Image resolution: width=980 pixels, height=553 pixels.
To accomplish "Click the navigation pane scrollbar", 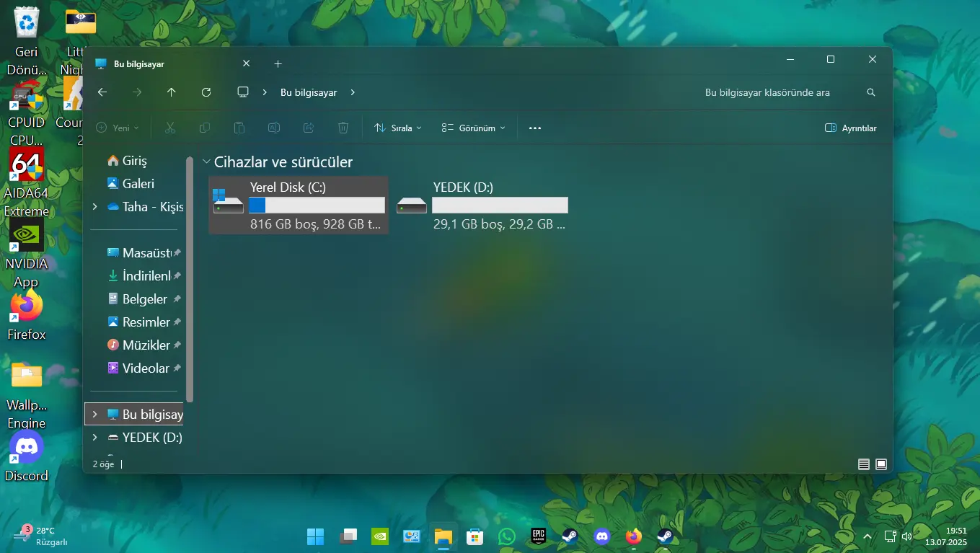I will 190,279.
